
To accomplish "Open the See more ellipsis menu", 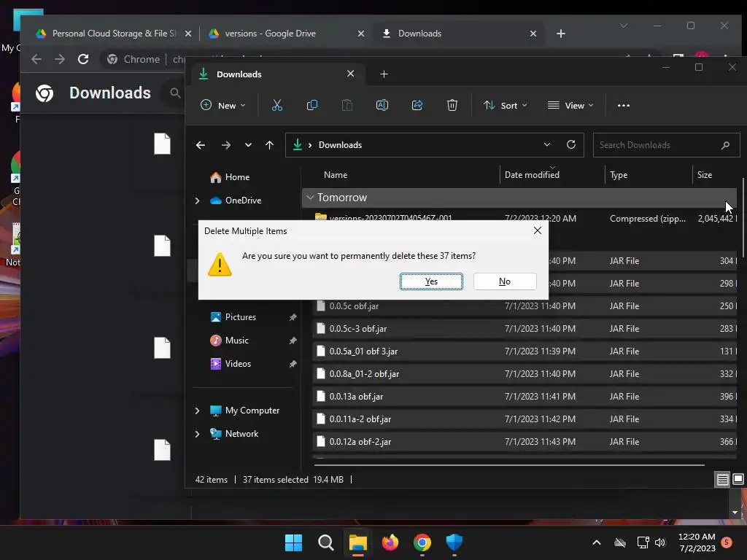I will (624, 105).
